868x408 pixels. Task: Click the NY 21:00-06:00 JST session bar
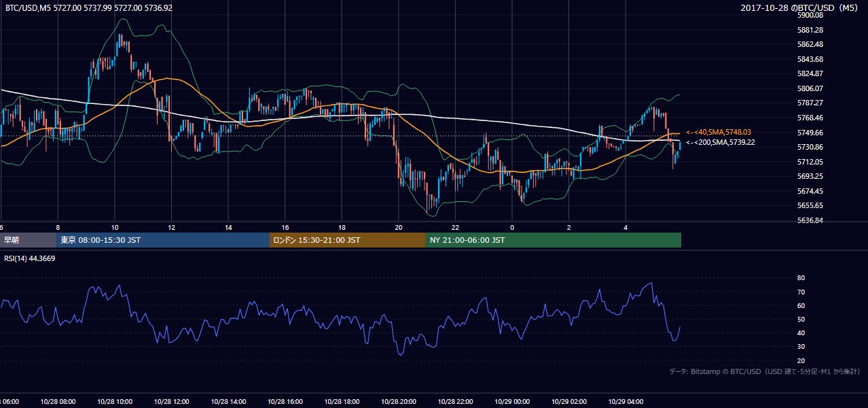click(x=553, y=240)
